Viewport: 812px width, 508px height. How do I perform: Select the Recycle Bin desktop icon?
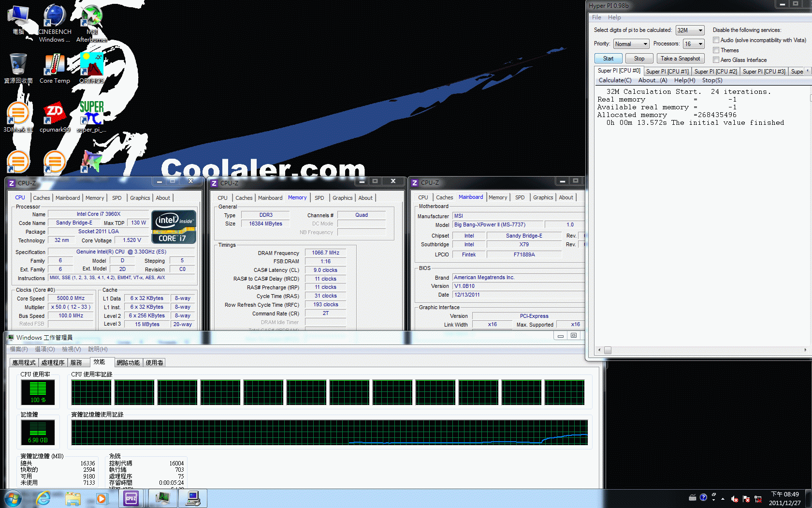[18, 69]
